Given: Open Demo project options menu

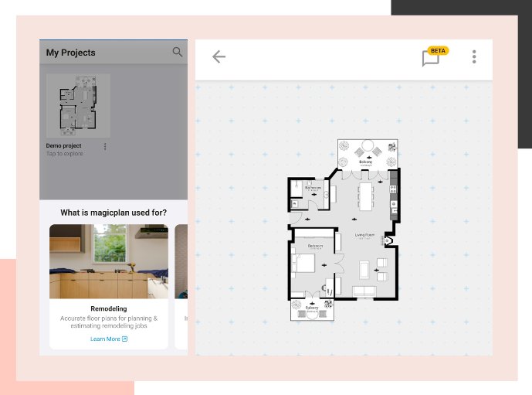Looking at the screenshot, I should (105, 146).
